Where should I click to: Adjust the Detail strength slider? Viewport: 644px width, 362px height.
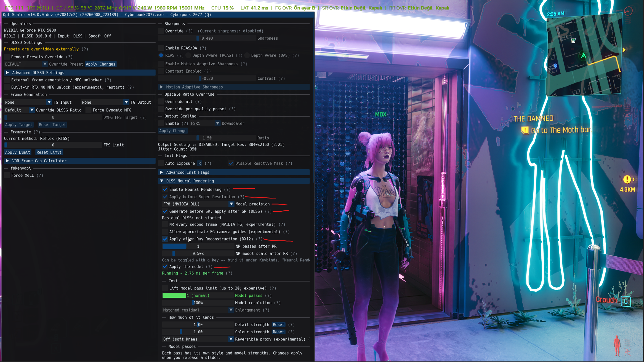(198, 325)
